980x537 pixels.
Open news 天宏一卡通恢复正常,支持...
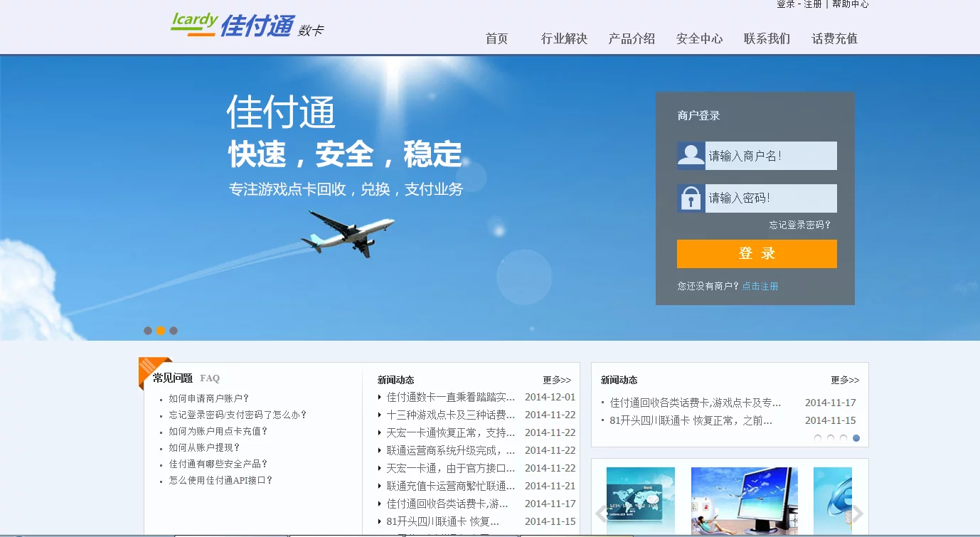[451, 432]
